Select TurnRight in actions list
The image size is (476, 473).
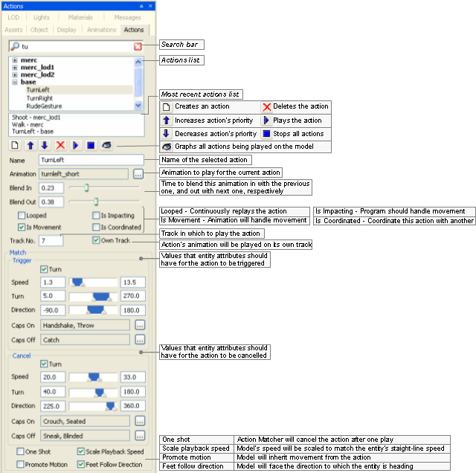39,98
